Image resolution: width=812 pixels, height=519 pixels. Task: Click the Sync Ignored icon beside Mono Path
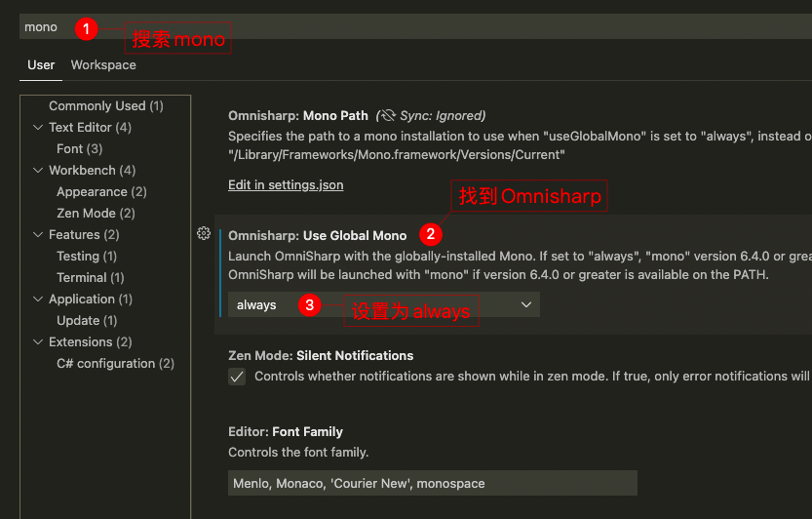pos(387,115)
